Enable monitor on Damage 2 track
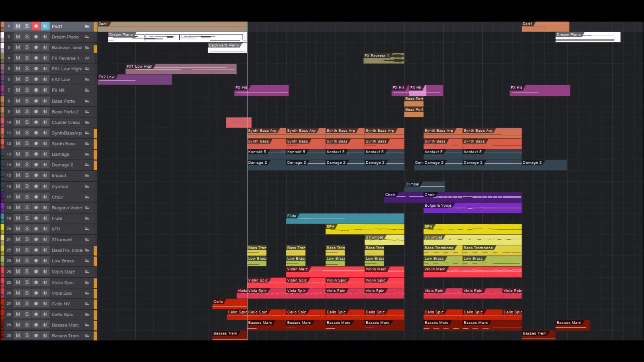Screen dimensions: 644x362 [x=45, y=165]
